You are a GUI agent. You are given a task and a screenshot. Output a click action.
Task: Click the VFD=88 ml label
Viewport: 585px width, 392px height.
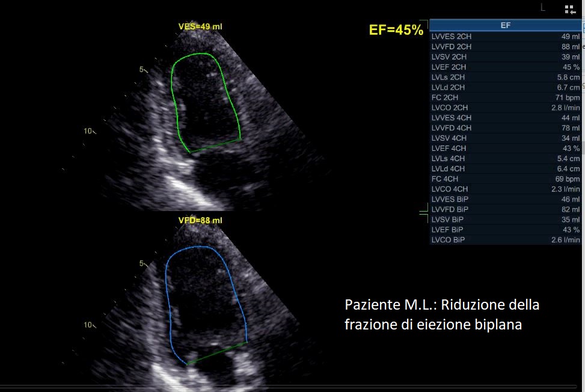[x=200, y=221]
